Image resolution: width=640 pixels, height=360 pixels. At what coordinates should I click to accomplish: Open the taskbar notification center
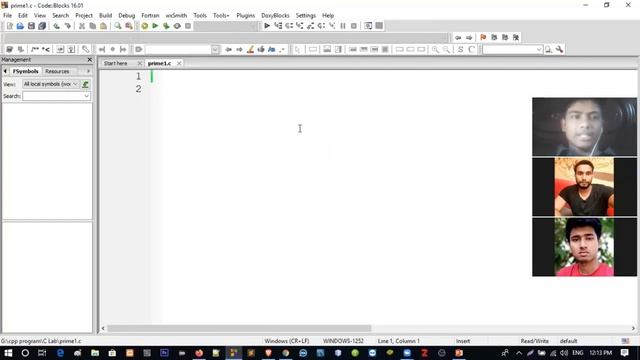(624, 353)
